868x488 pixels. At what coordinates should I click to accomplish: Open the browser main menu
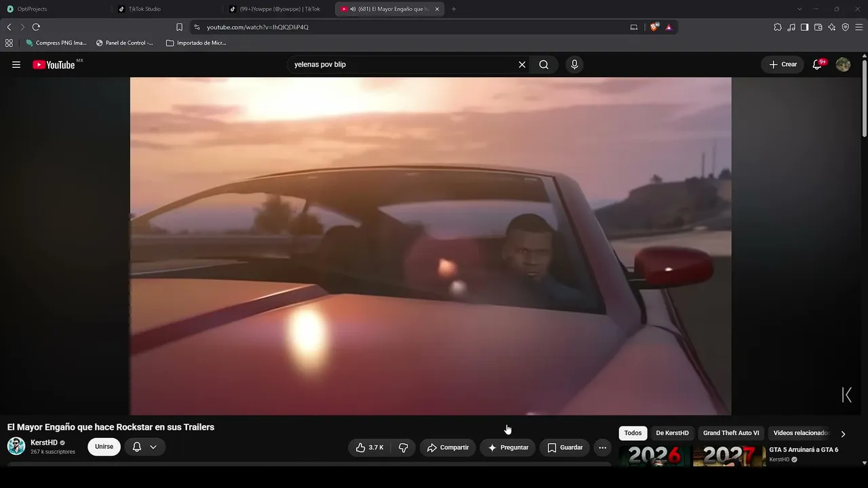point(859,27)
